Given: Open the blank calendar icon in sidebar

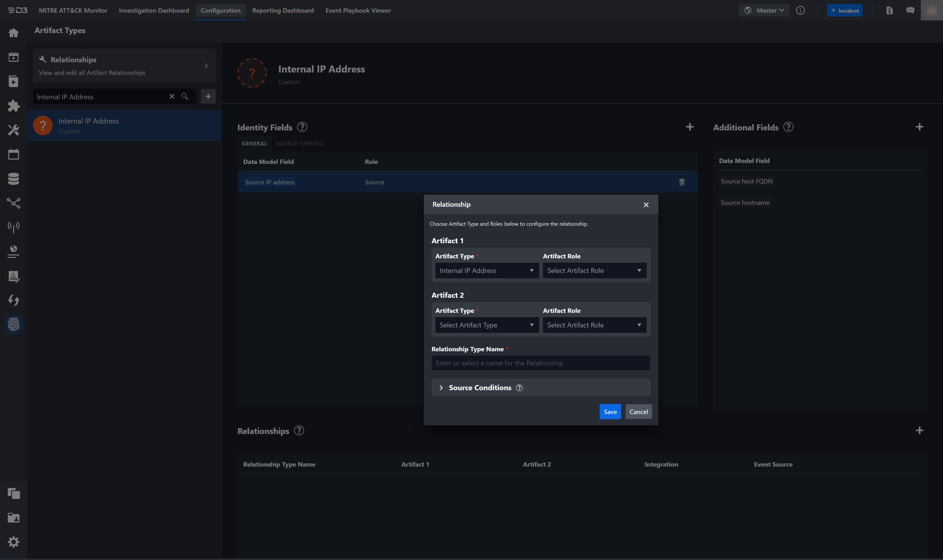Looking at the screenshot, I should pyautogui.click(x=14, y=154).
